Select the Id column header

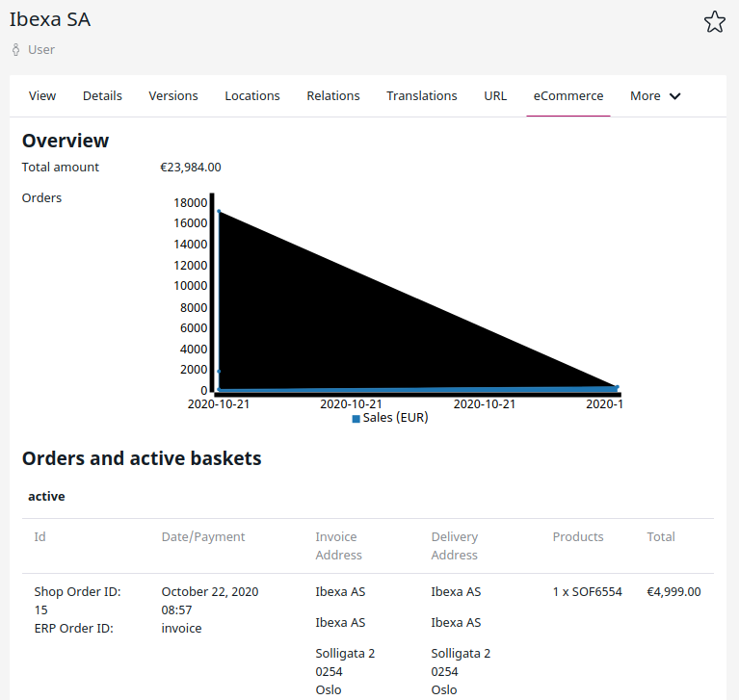coord(40,536)
